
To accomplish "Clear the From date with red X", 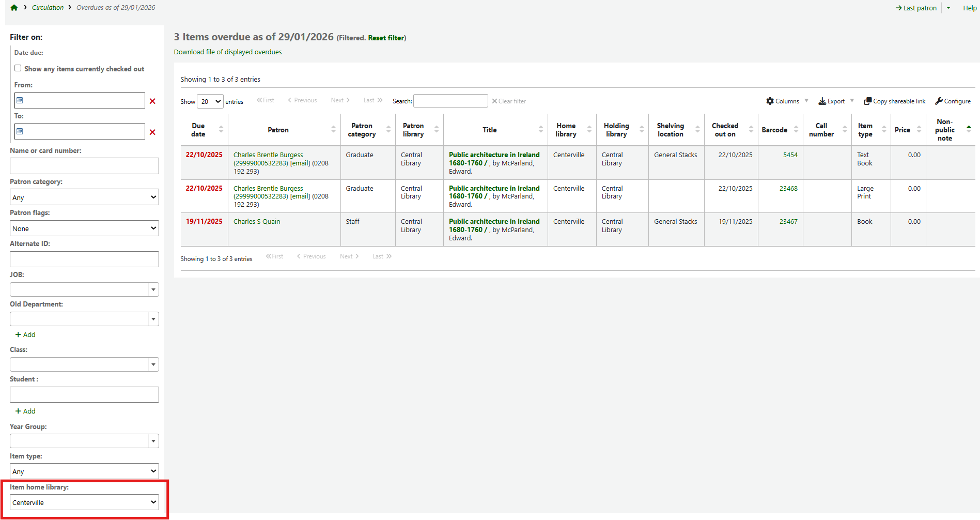I will pyautogui.click(x=152, y=101).
